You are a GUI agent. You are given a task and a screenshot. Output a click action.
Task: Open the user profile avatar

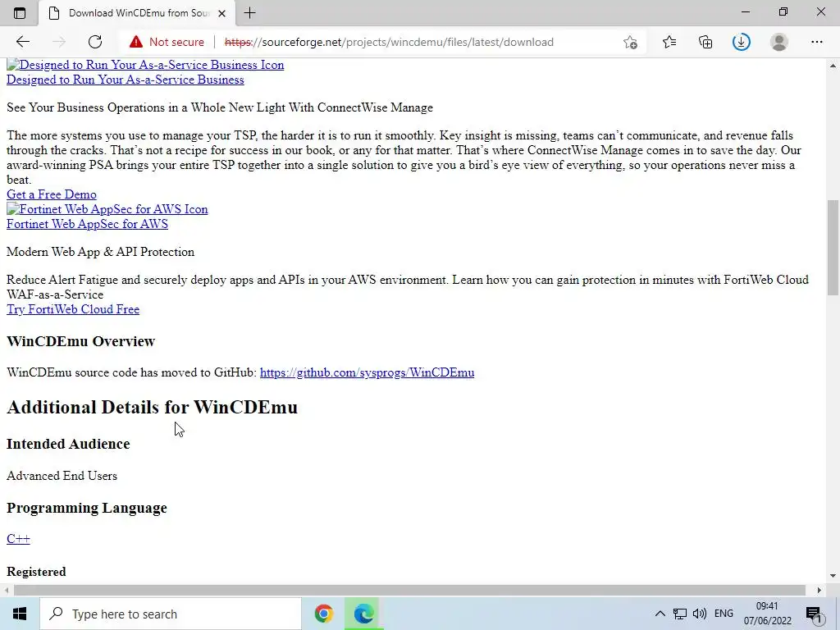(x=779, y=42)
